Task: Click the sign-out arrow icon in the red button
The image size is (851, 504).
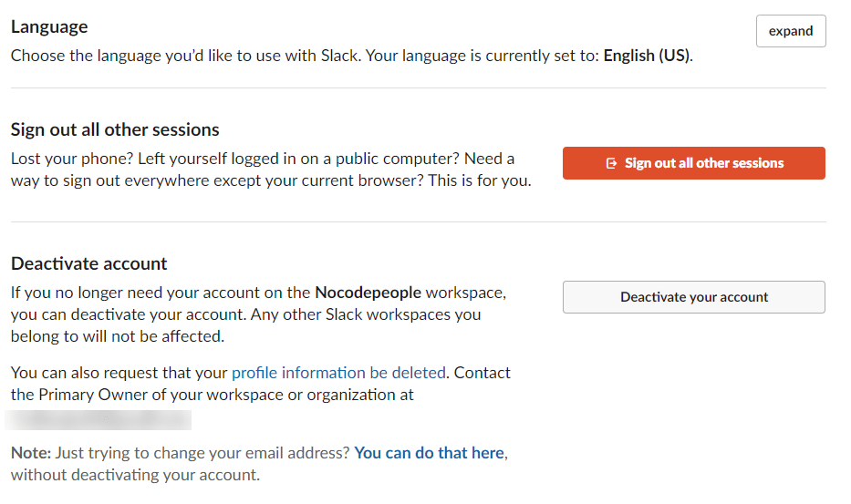Action: tap(612, 163)
